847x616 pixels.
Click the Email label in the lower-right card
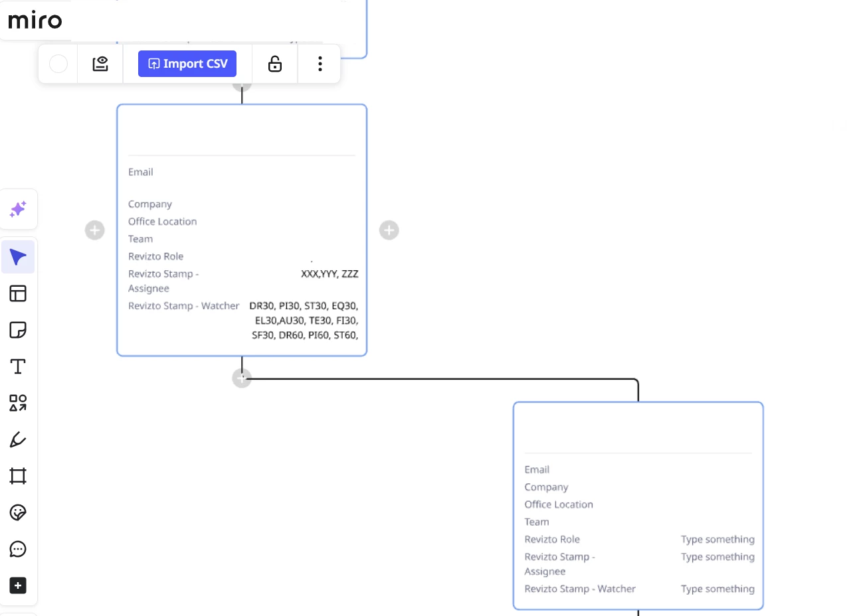(537, 470)
